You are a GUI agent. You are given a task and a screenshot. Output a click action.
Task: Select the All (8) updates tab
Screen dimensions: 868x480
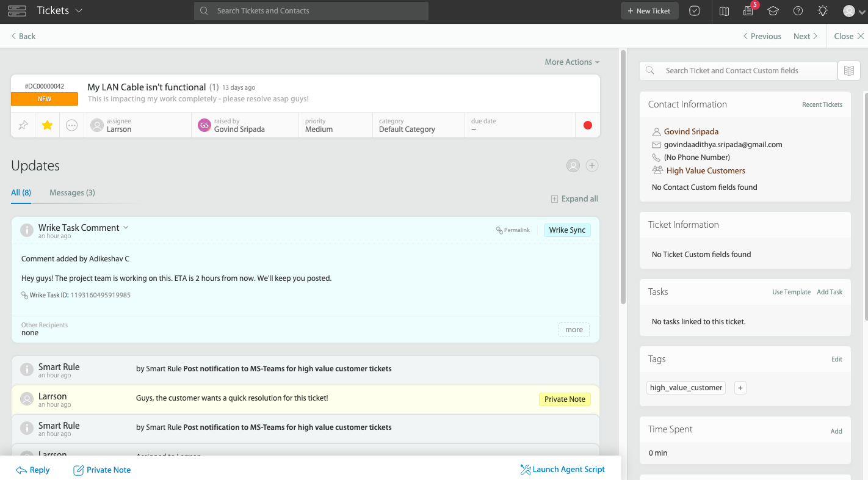pyautogui.click(x=21, y=192)
